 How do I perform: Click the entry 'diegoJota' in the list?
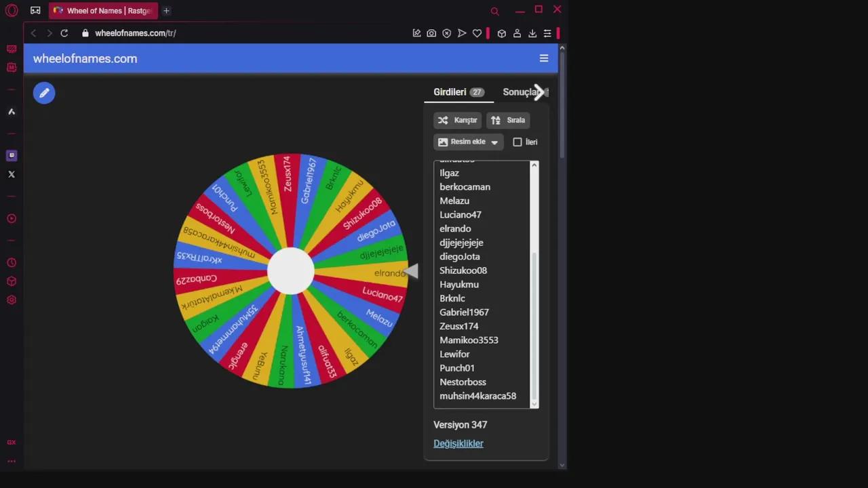click(460, 256)
